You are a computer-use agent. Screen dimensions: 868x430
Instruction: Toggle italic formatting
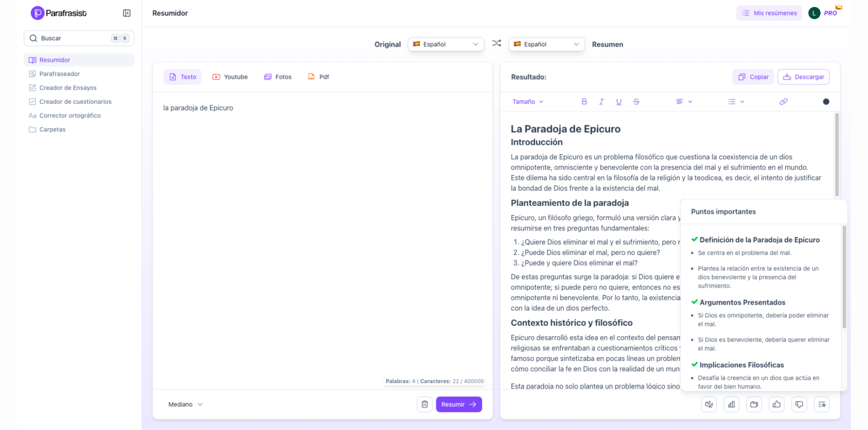[x=601, y=102]
